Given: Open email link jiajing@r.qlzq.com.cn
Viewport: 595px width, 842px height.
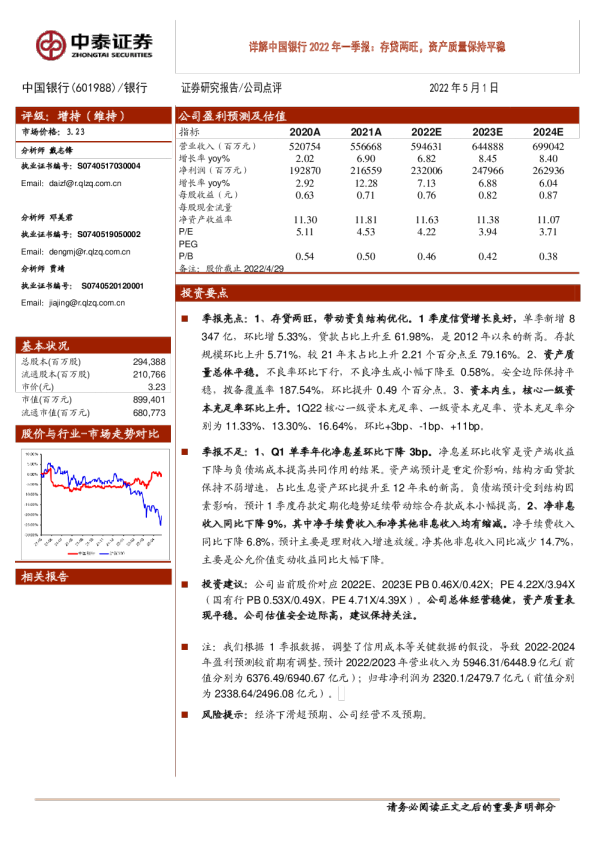Looking at the screenshot, I should coord(87,303).
